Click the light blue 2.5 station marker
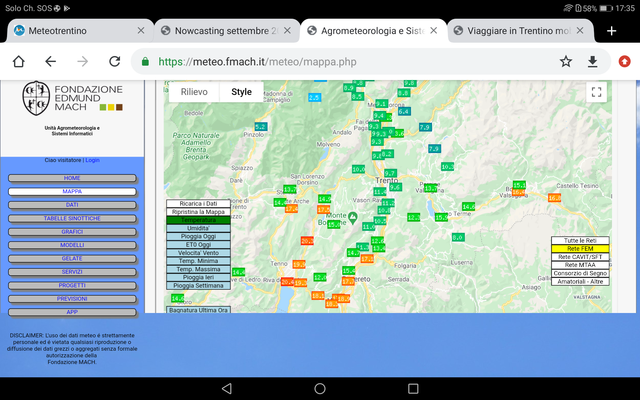This screenshot has width=640, height=400. [314, 98]
